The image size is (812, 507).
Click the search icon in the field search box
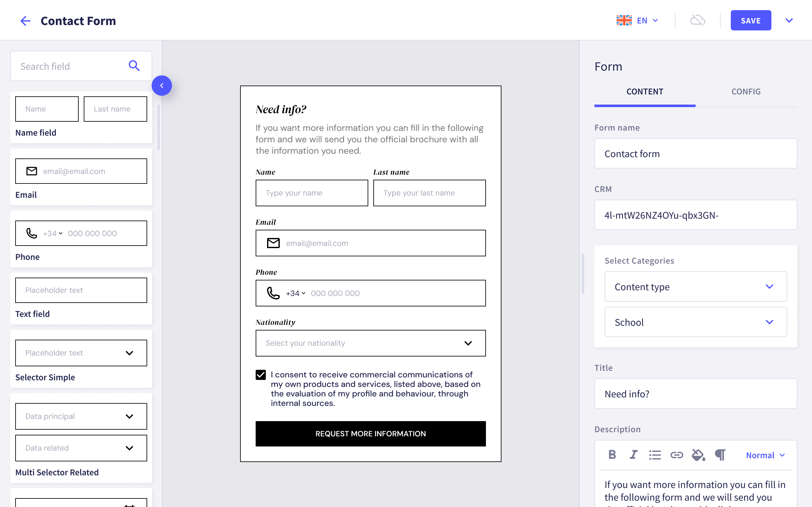coord(134,66)
